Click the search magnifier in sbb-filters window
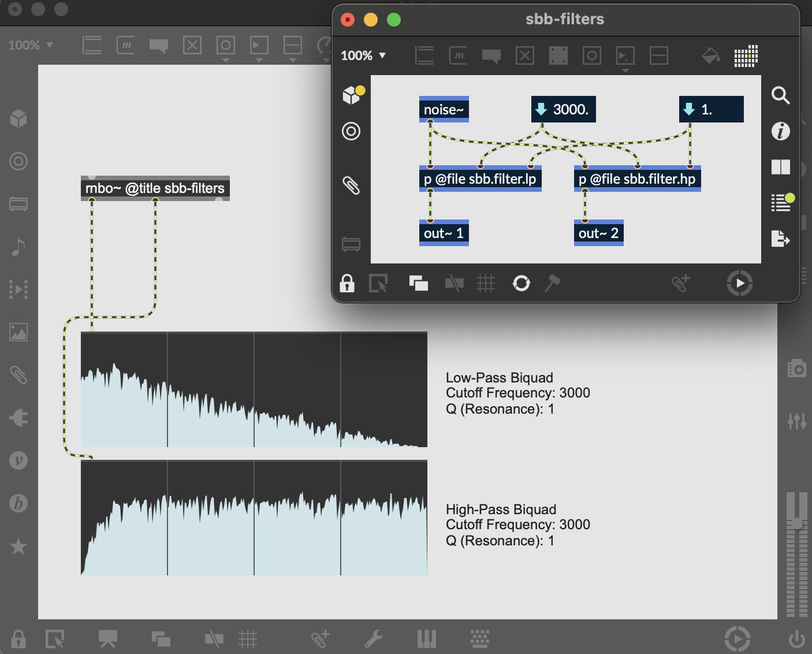 pos(780,95)
